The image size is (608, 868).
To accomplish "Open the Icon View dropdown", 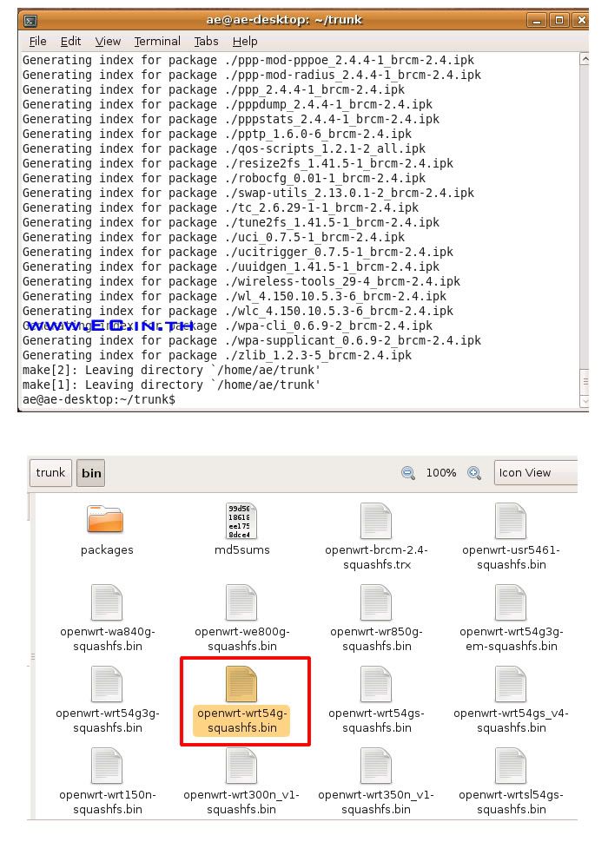I will pyautogui.click(x=535, y=473).
